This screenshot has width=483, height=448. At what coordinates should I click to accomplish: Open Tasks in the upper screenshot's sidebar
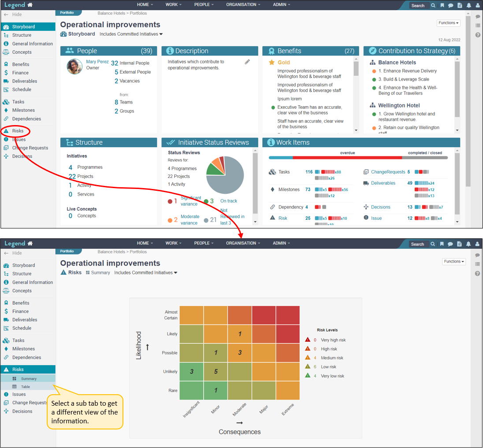point(18,102)
